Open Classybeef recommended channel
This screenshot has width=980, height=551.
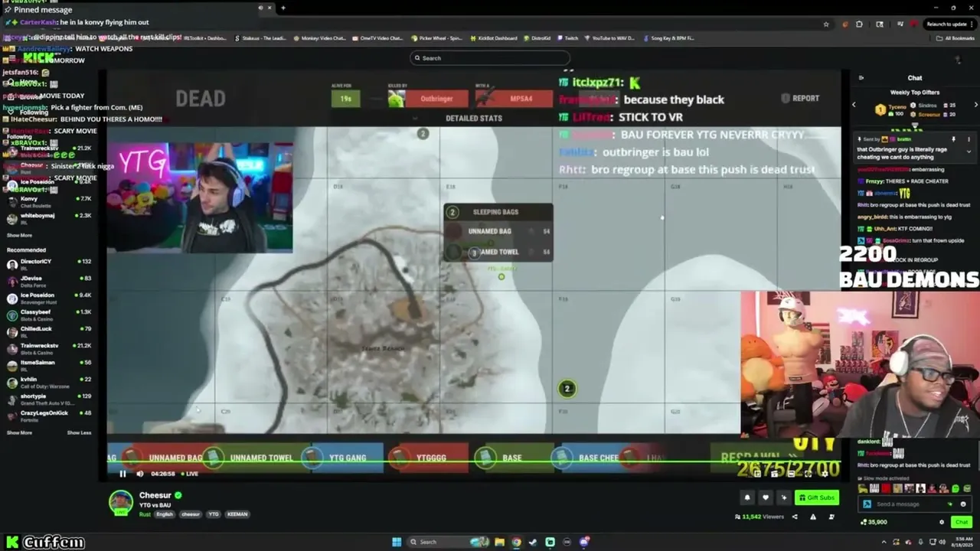point(49,315)
